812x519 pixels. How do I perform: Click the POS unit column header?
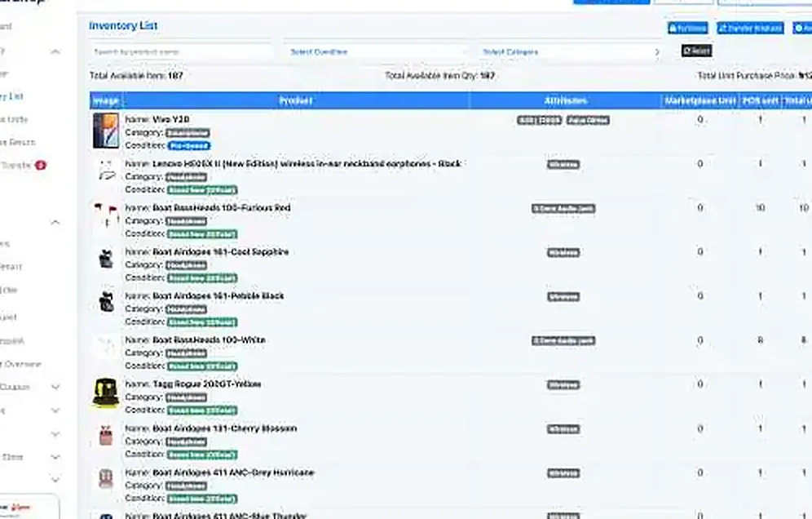pyautogui.click(x=760, y=100)
